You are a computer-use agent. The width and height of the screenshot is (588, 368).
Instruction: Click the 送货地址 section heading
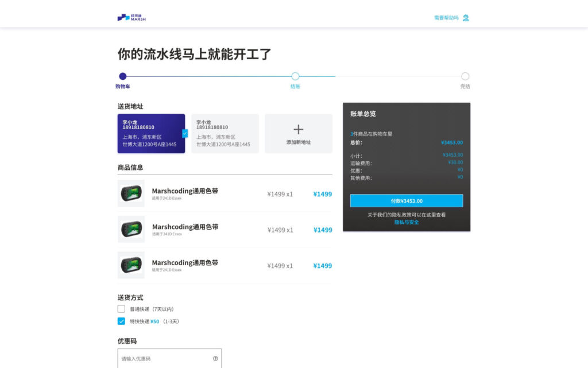[130, 106]
